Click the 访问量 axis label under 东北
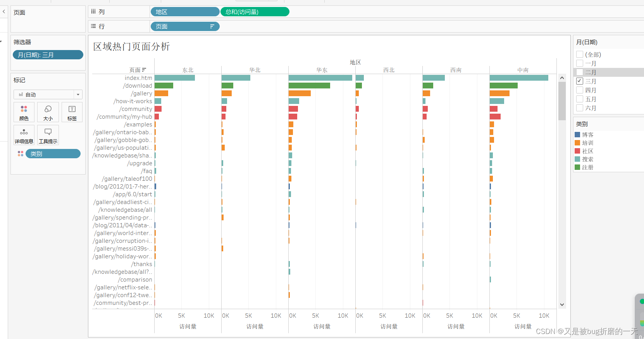Viewport: 644px width, 339px height. 188,327
